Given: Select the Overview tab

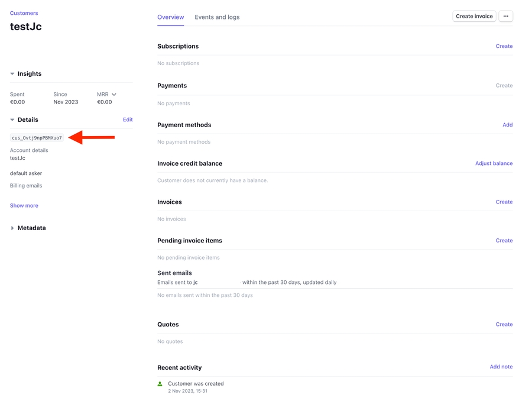Looking at the screenshot, I should pyautogui.click(x=170, y=17).
